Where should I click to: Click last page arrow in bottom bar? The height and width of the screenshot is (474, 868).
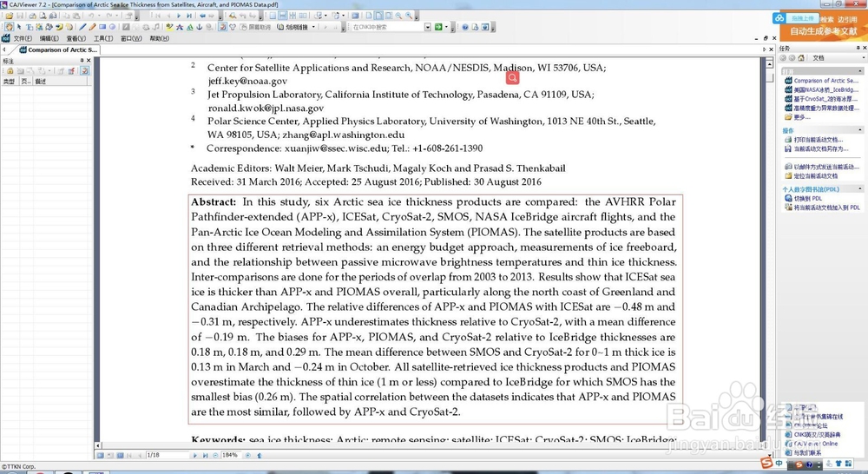pyautogui.click(x=205, y=455)
